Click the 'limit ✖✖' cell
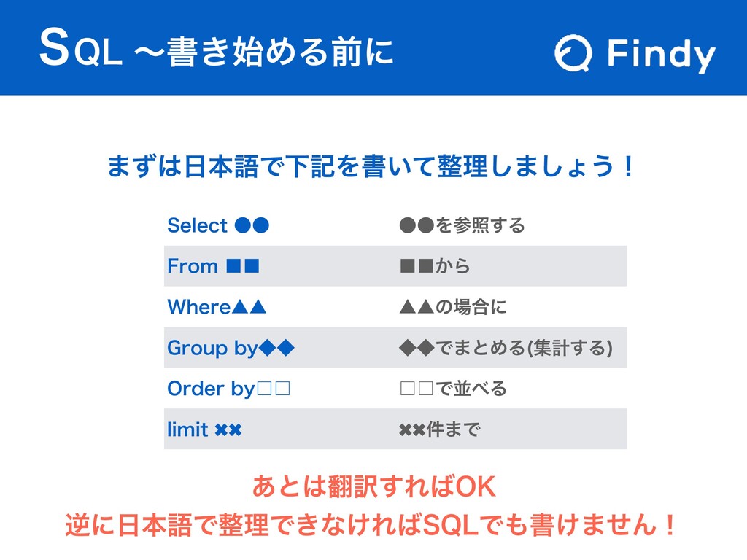The width and height of the screenshot is (747, 560). 204,429
